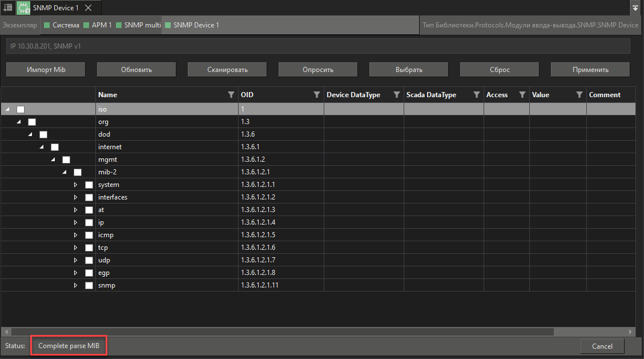Screen dimensions: 644x359
Task: Collapse the mgmt tree branch
Action: click(x=53, y=159)
